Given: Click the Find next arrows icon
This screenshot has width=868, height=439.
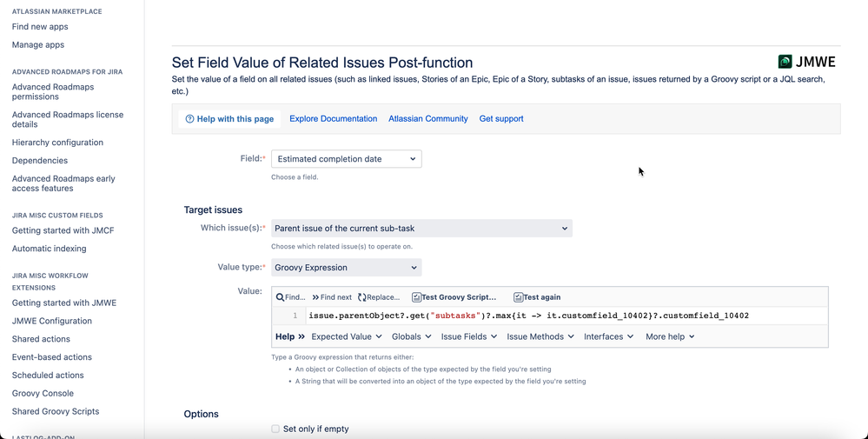Looking at the screenshot, I should tap(316, 297).
